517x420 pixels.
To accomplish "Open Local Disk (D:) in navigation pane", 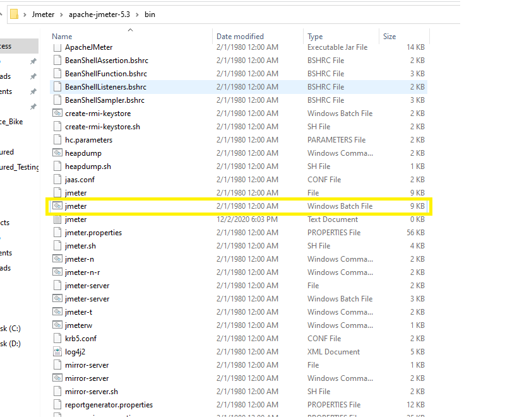I will point(10,344).
